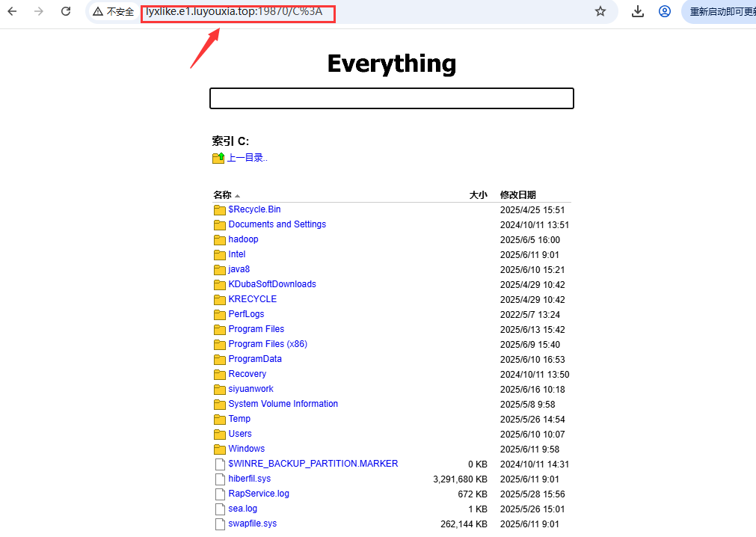Click the not-secure warning icon
756x537 pixels.
(98, 11)
